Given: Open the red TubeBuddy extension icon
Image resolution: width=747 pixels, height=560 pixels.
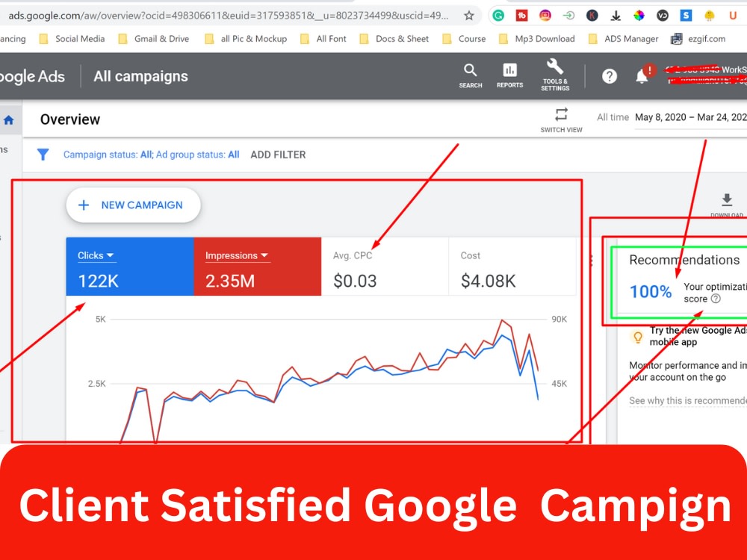Looking at the screenshot, I should (521, 16).
